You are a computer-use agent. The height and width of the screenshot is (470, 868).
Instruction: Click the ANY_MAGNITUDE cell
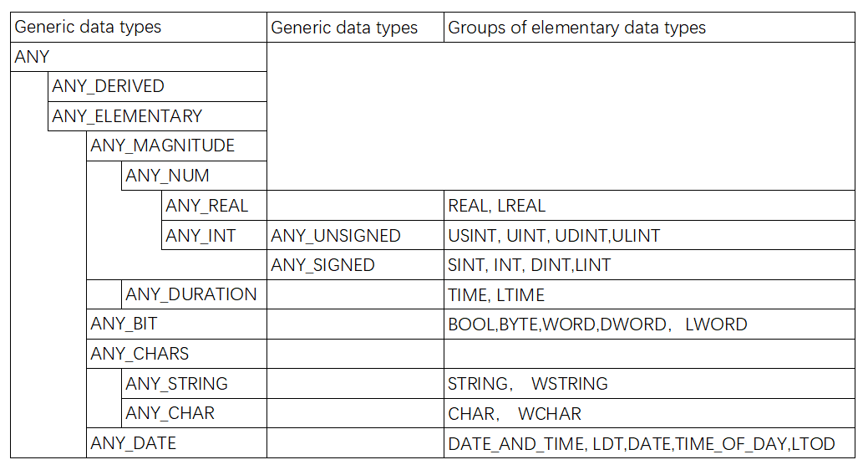point(162,146)
